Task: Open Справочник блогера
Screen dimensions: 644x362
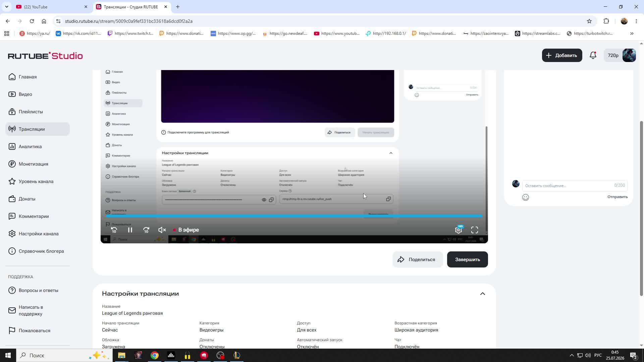Action: pos(38,251)
